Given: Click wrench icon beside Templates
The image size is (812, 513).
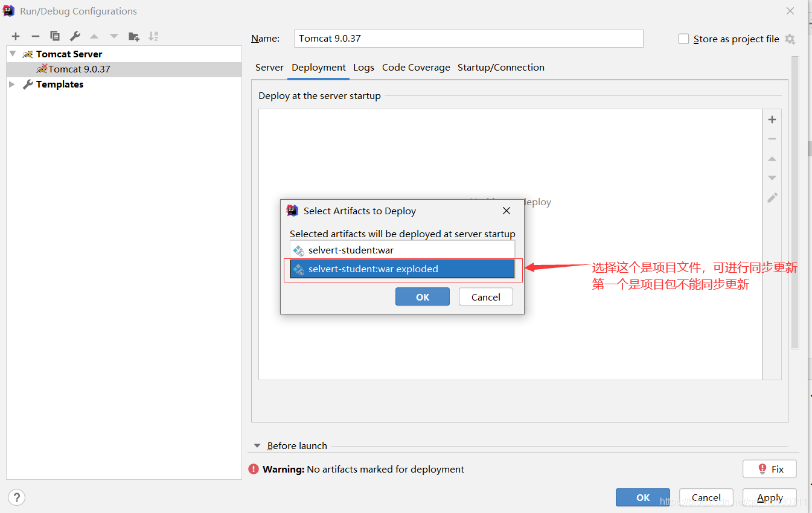Looking at the screenshot, I should click(x=28, y=84).
